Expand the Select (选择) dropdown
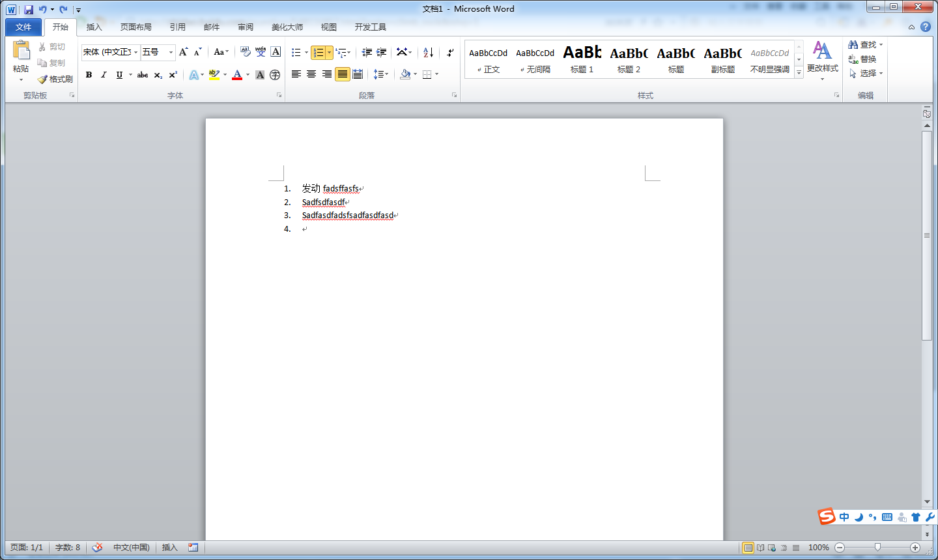 point(866,74)
